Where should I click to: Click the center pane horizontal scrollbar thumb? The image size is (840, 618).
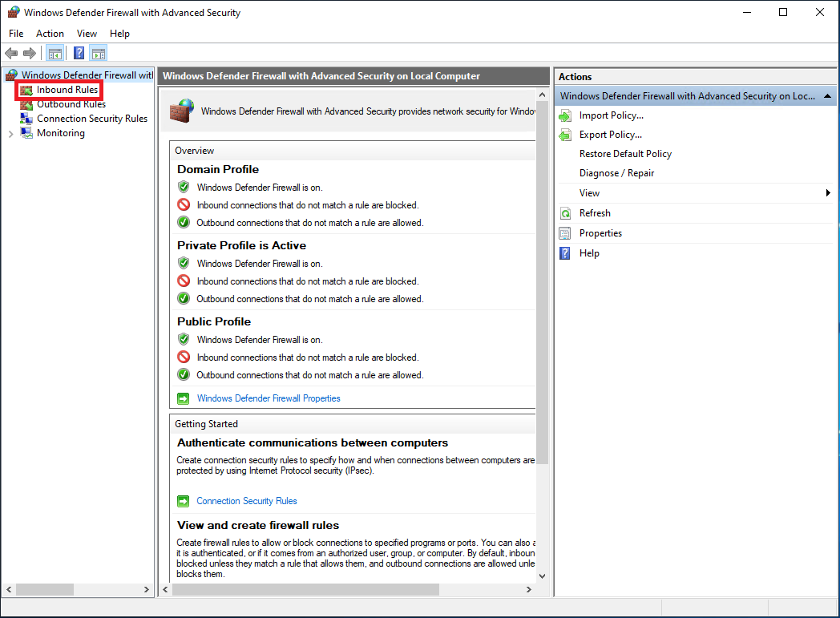point(305,590)
